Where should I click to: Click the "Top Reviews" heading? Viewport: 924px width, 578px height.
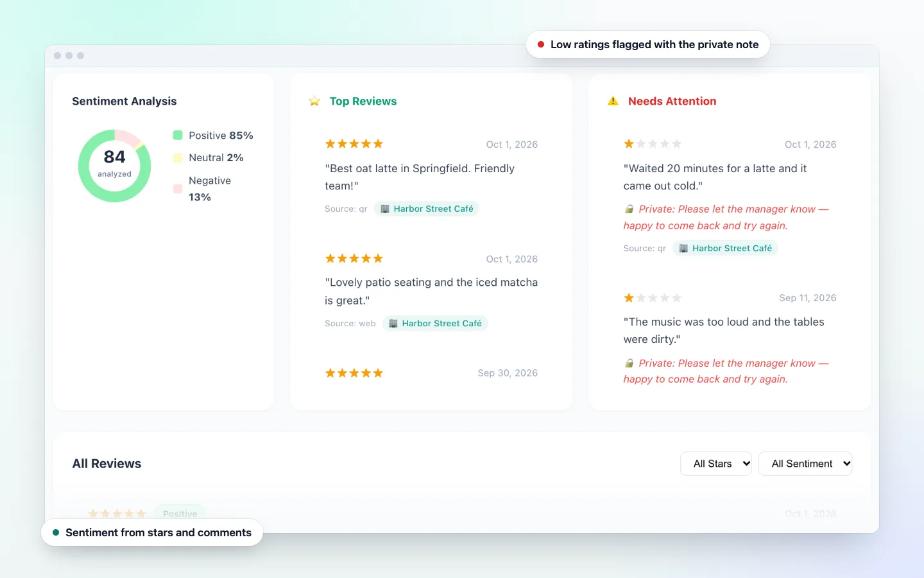(x=363, y=101)
